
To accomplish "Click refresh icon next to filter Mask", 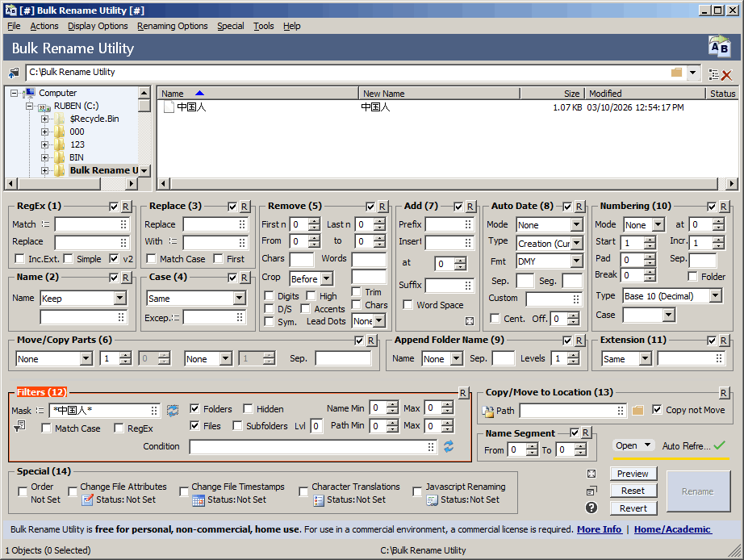I will 173,411.
